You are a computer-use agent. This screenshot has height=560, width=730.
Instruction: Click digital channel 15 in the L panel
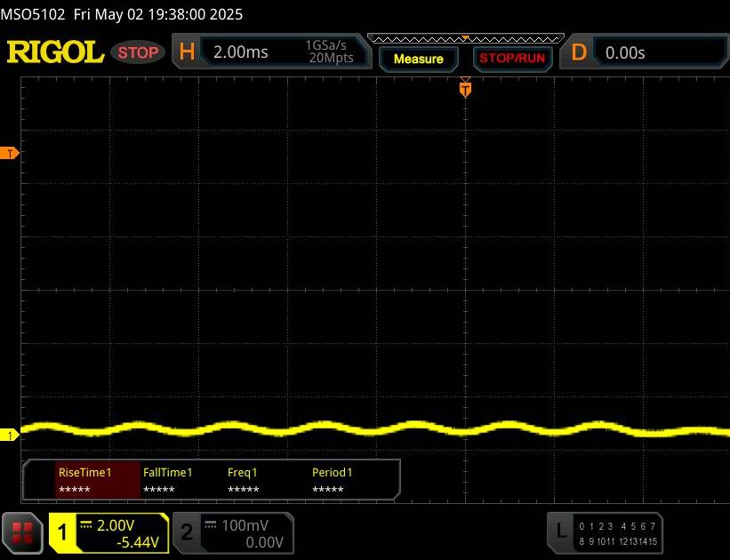tap(653, 541)
